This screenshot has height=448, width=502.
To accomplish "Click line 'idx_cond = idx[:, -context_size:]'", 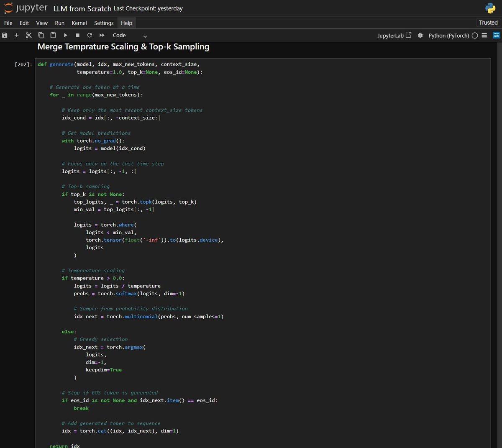I will click(x=111, y=118).
